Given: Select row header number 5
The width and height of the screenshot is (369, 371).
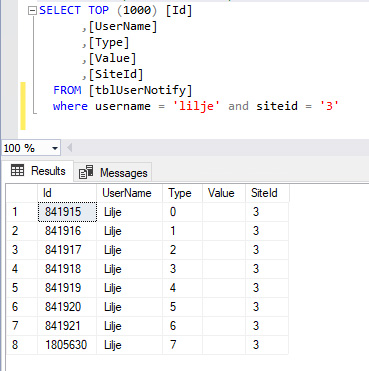Looking at the screenshot, I should [22, 288].
